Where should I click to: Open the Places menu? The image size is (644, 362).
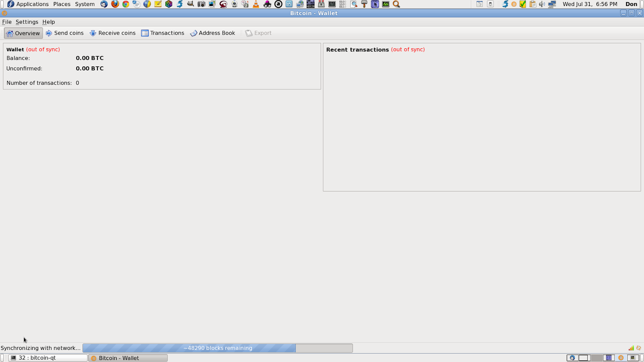62,4
